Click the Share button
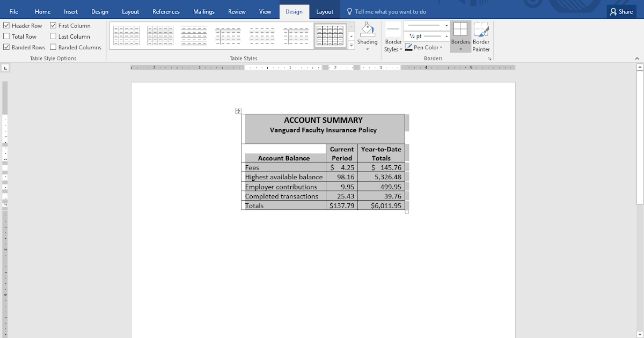Image resolution: width=644 pixels, height=338 pixels. [x=621, y=11]
